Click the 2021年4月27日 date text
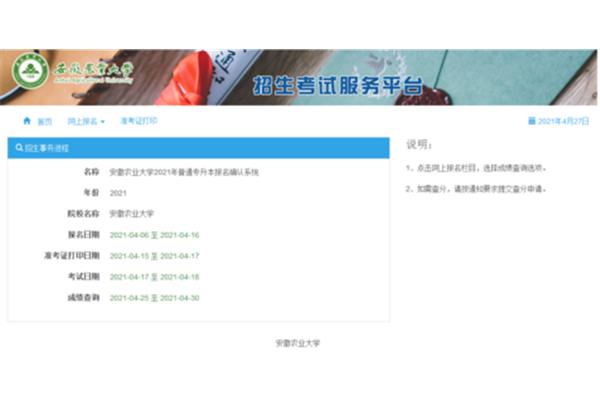The height and width of the screenshot is (400, 600). [x=563, y=121]
